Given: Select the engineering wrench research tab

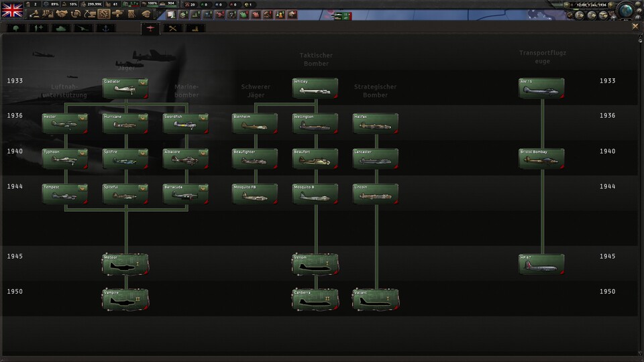Looking at the screenshot, I should [173, 28].
